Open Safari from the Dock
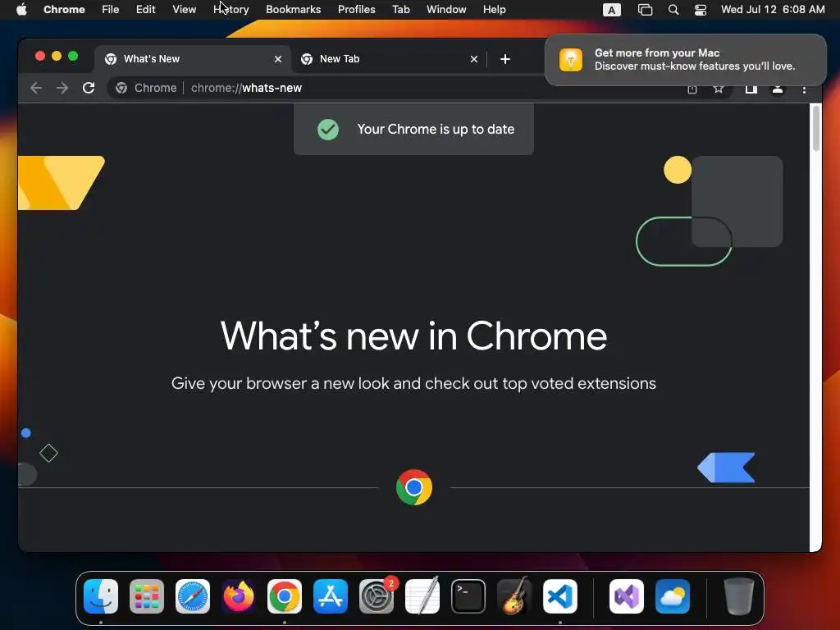The width and height of the screenshot is (840, 630). (x=193, y=596)
